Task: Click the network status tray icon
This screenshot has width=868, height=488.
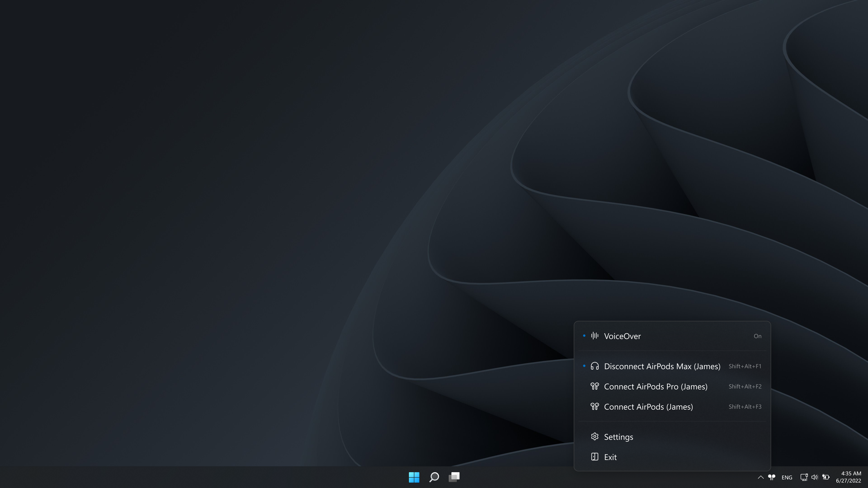Action: click(804, 477)
